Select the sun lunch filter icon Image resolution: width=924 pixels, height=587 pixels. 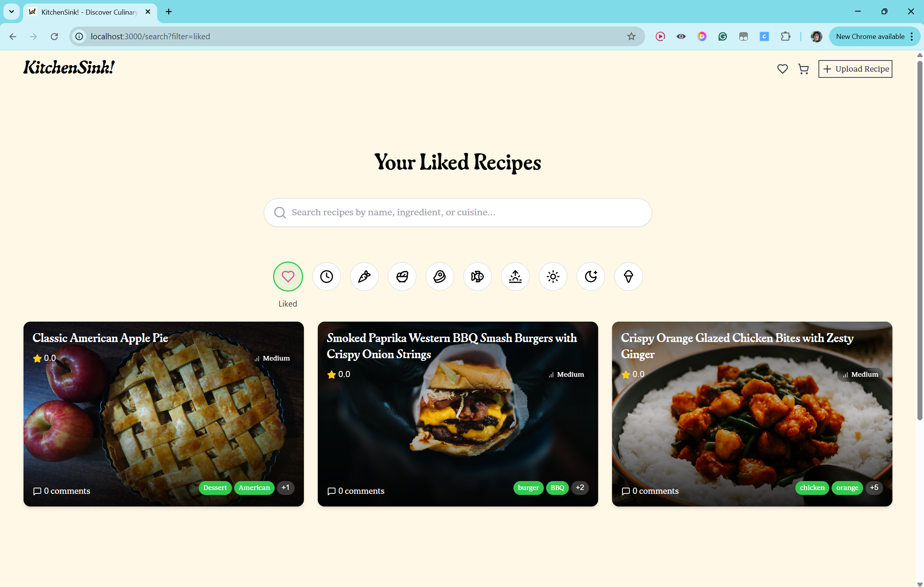pos(553,276)
